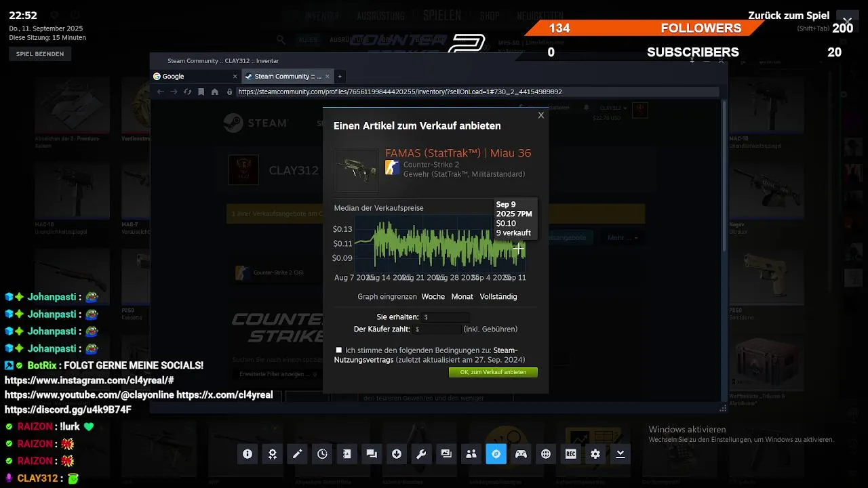Open the wrench tools icon
The height and width of the screenshot is (488, 868).
tap(421, 454)
